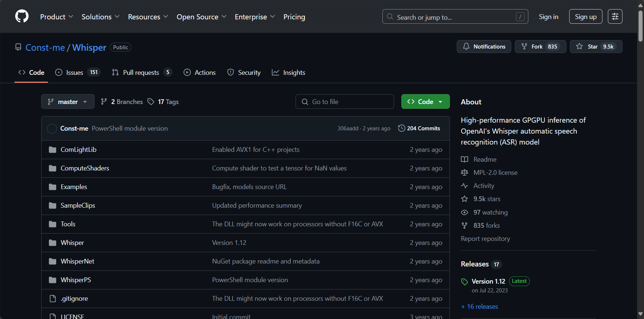Click the search magnifier icon in the header
The image size is (644, 319).
point(390,17)
